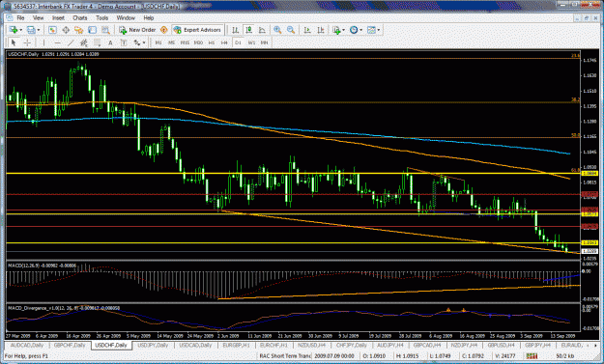The image size is (604, 364).
Task: Open the Market Watch window icon
Action: pyautogui.click(x=52, y=30)
